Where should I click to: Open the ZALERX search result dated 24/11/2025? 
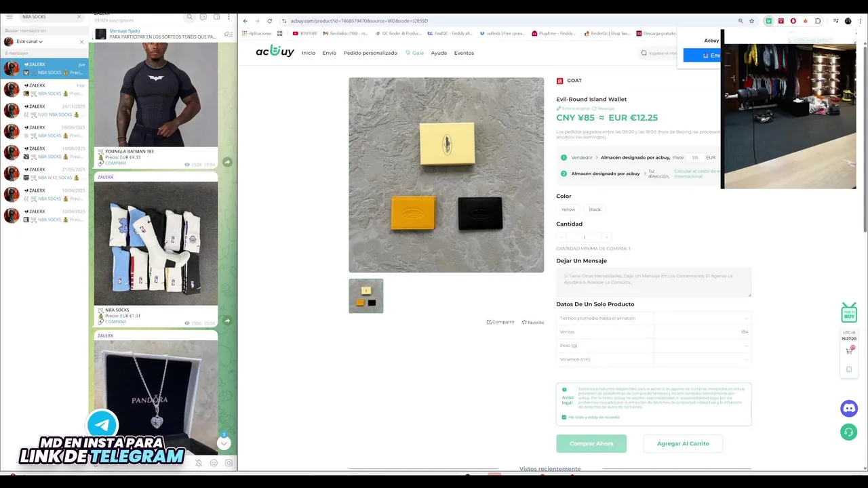coord(45,110)
